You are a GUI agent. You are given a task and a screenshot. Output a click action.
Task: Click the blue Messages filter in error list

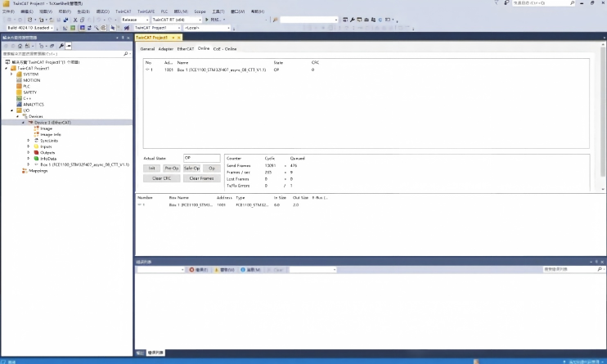250,269
